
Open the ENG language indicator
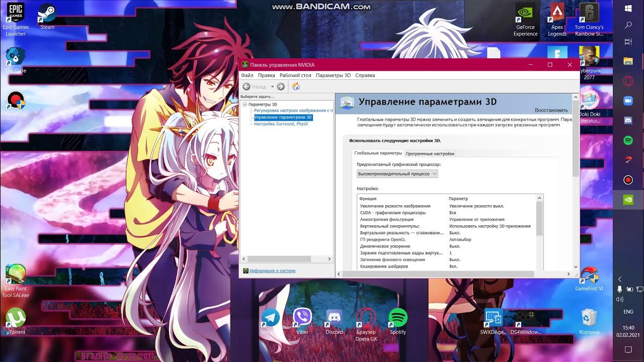pos(628,312)
